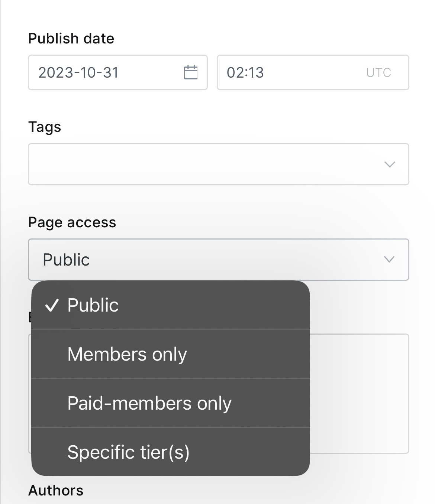This screenshot has width=435, height=504.
Task: Collapse the Page access chevron arrow
Action: [389, 259]
